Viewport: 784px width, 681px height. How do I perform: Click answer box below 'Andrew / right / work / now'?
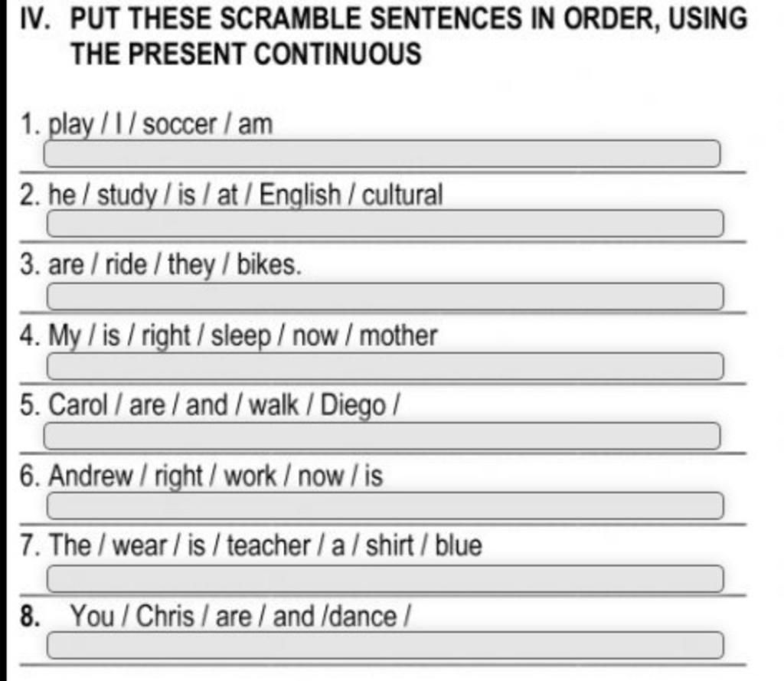click(385, 506)
